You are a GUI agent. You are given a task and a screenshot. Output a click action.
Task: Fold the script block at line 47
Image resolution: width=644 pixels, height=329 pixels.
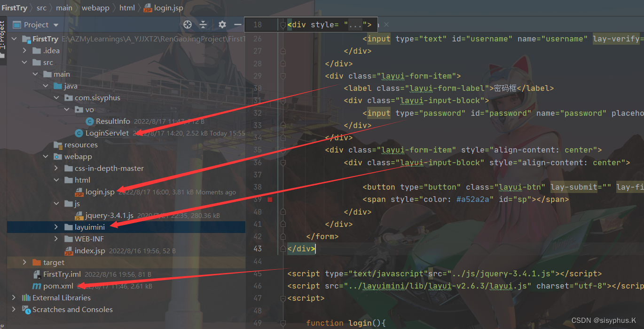click(x=283, y=298)
